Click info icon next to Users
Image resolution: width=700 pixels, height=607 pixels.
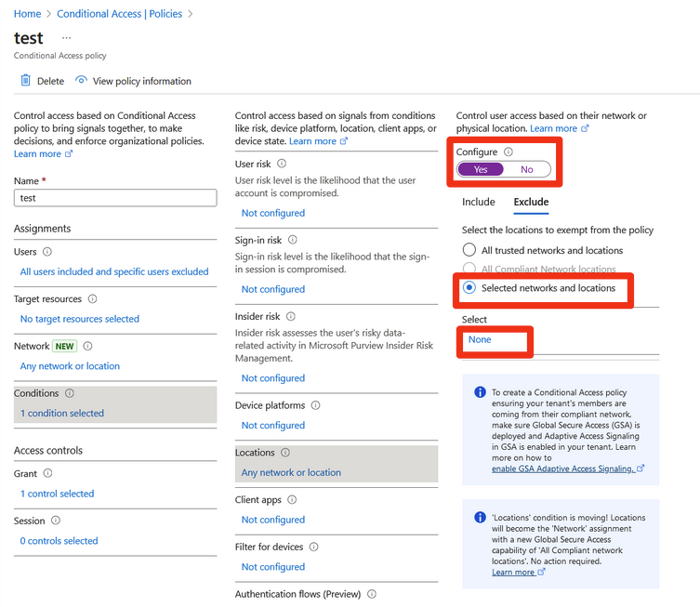47,252
